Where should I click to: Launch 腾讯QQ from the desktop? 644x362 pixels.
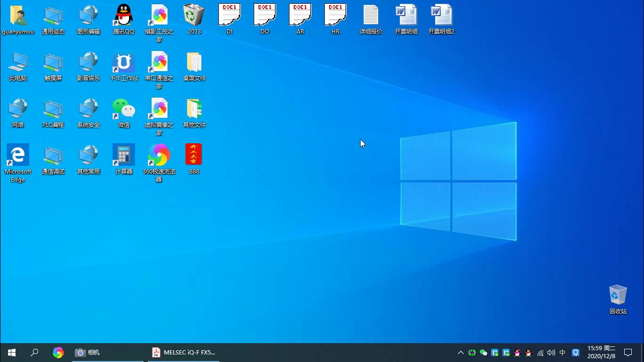coord(124,20)
